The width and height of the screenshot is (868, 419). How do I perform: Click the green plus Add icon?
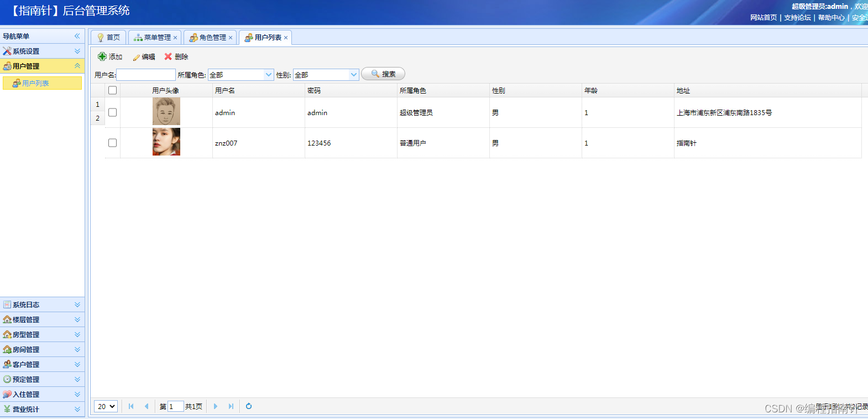[x=102, y=56]
